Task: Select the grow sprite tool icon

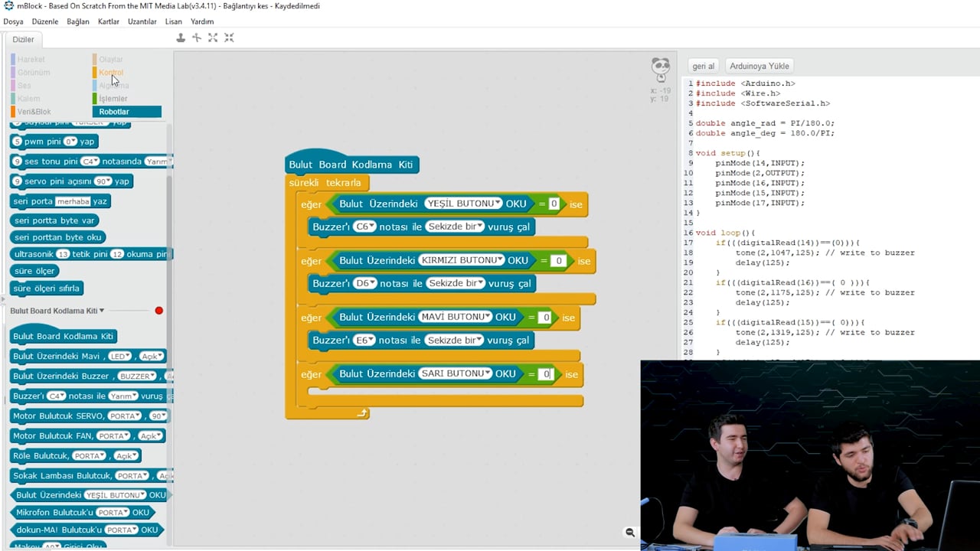Action: click(x=213, y=37)
